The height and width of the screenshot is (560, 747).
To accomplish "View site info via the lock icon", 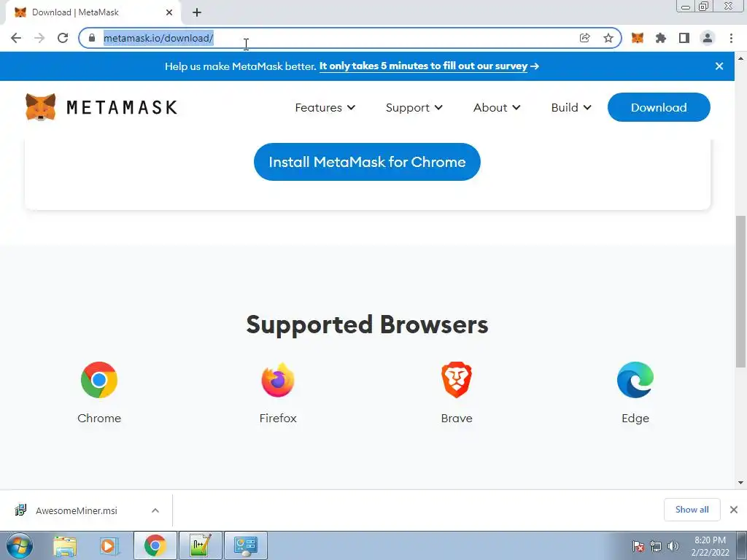I will coord(92,38).
